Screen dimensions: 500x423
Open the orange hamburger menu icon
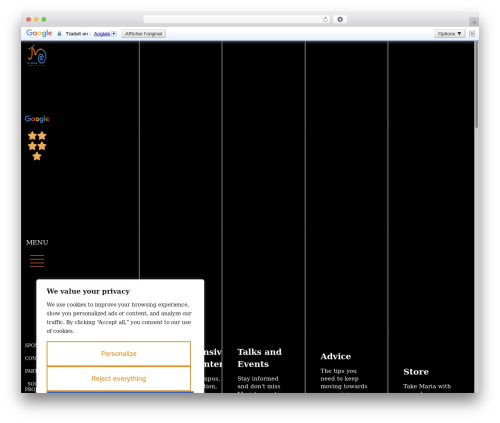click(37, 261)
